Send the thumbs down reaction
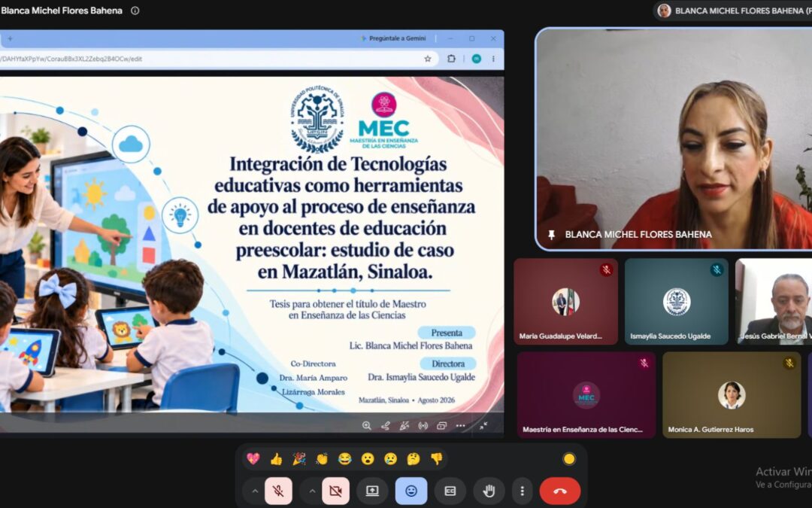Image resolution: width=812 pixels, height=508 pixels. tap(437, 459)
